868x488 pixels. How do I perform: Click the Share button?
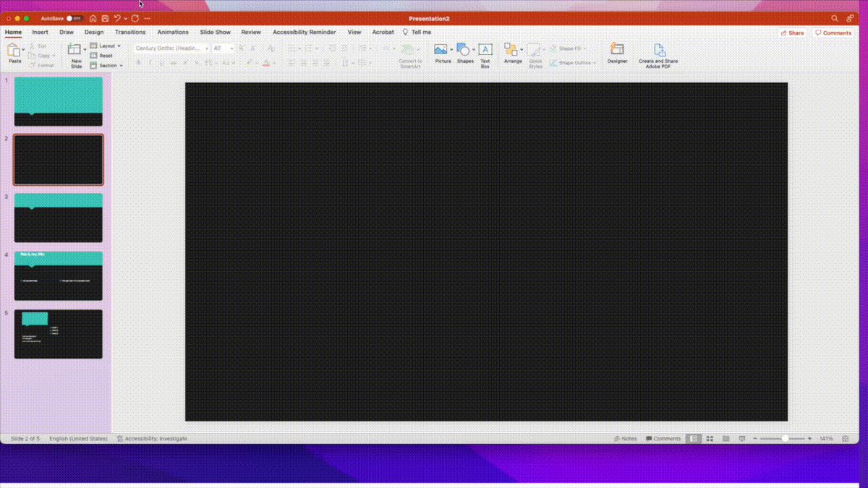tap(791, 32)
